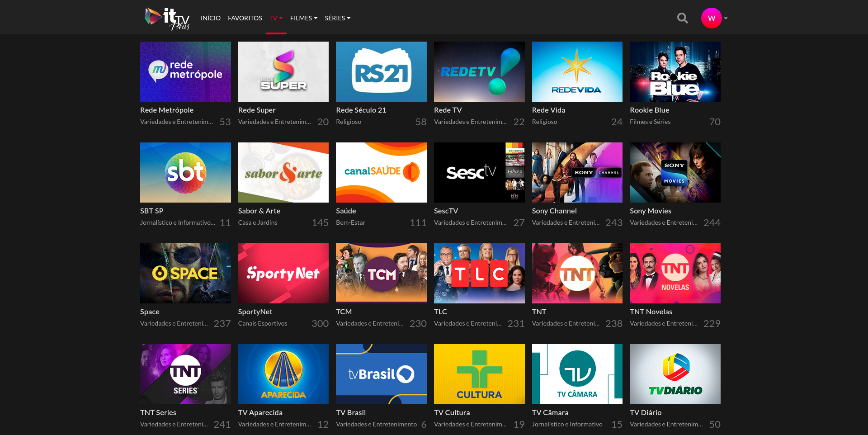Open the Rede Metrópole channel thumbnail
Viewport: 868px width, 435px height.
point(185,71)
